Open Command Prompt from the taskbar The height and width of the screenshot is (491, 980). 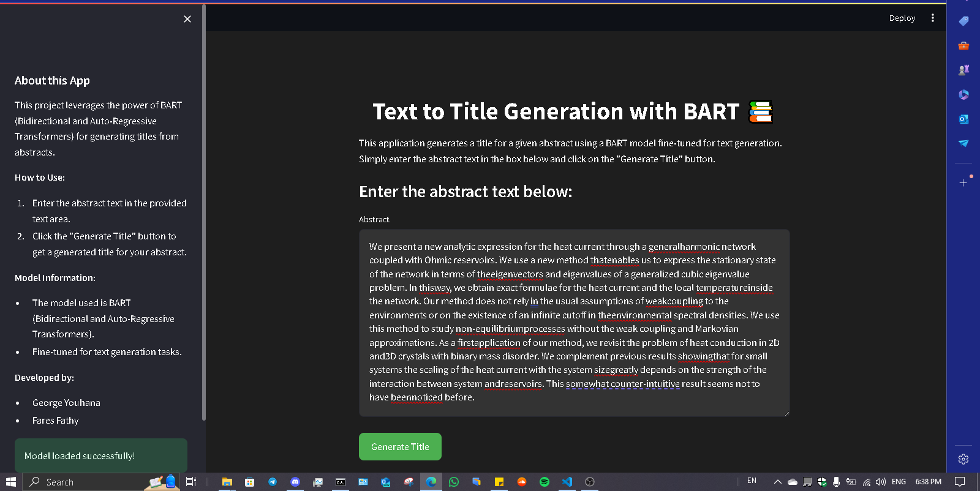tap(341, 482)
